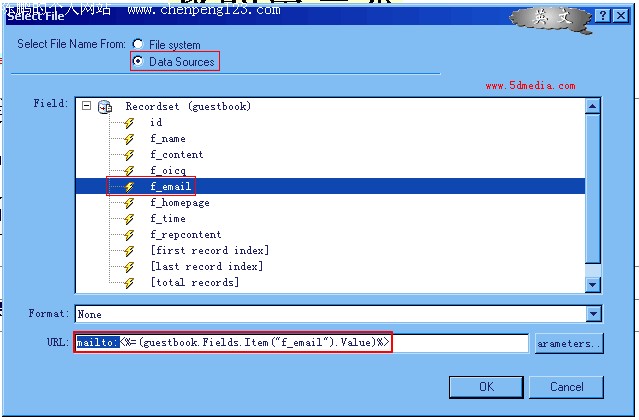The image size is (639, 420).
Task: Click lightning icon beside the id field
Action: (128, 123)
